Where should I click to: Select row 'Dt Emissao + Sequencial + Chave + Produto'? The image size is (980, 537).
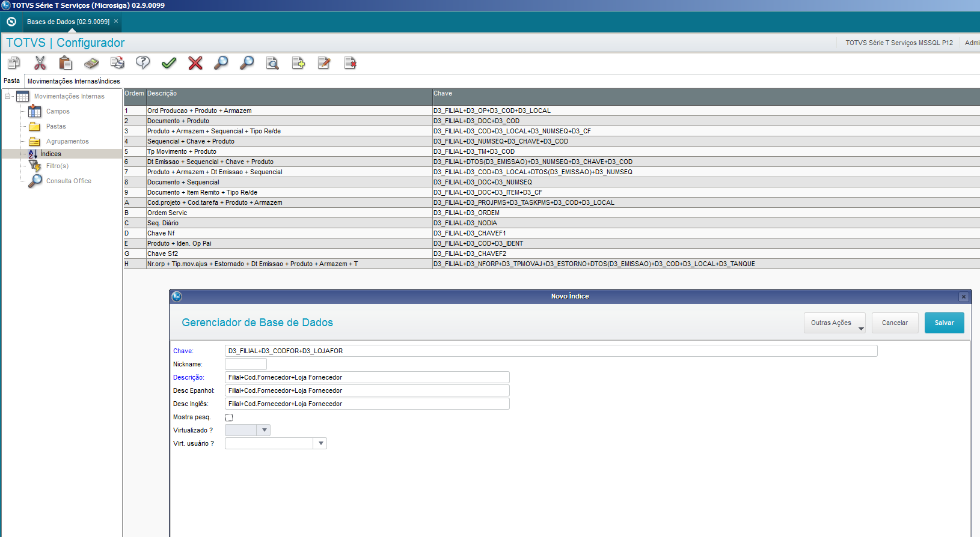pos(552,162)
